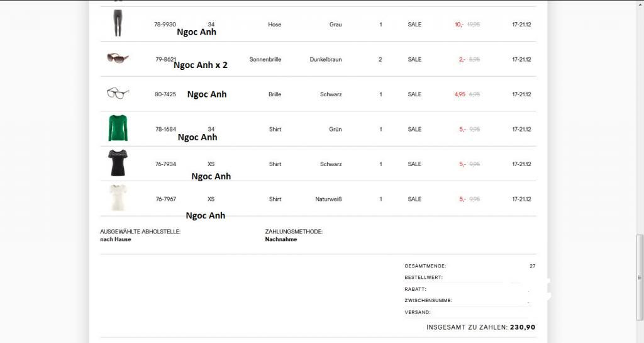
Task: Open the black shirt thumbnail
Action: (x=118, y=164)
